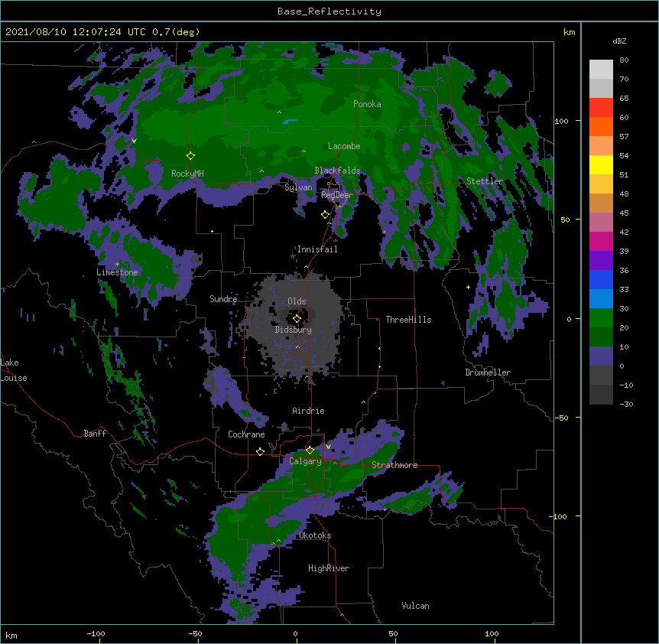Click the Okotoks city label
This screenshot has width=659, height=644.
coord(315,535)
